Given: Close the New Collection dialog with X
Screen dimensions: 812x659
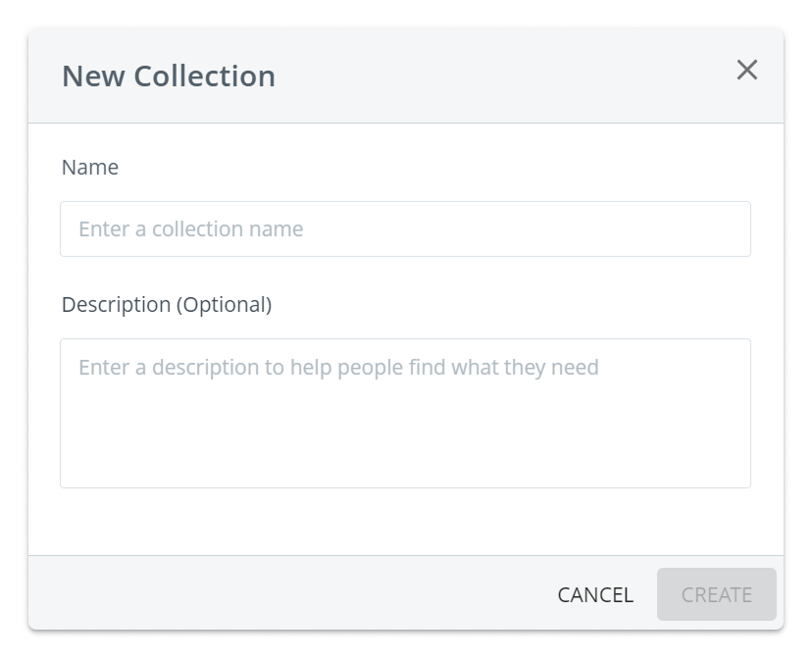Looking at the screenshot, I should [x=747, y=71].
